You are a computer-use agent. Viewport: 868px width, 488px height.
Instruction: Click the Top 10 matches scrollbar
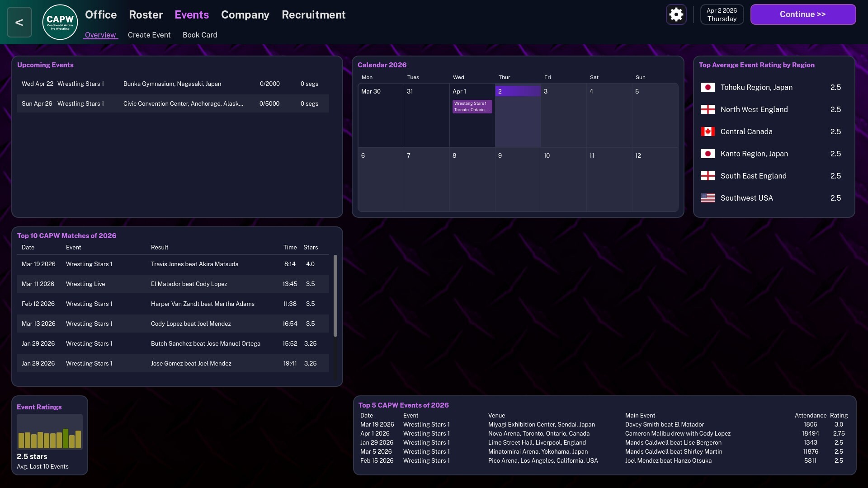click(x=335, y=296)
